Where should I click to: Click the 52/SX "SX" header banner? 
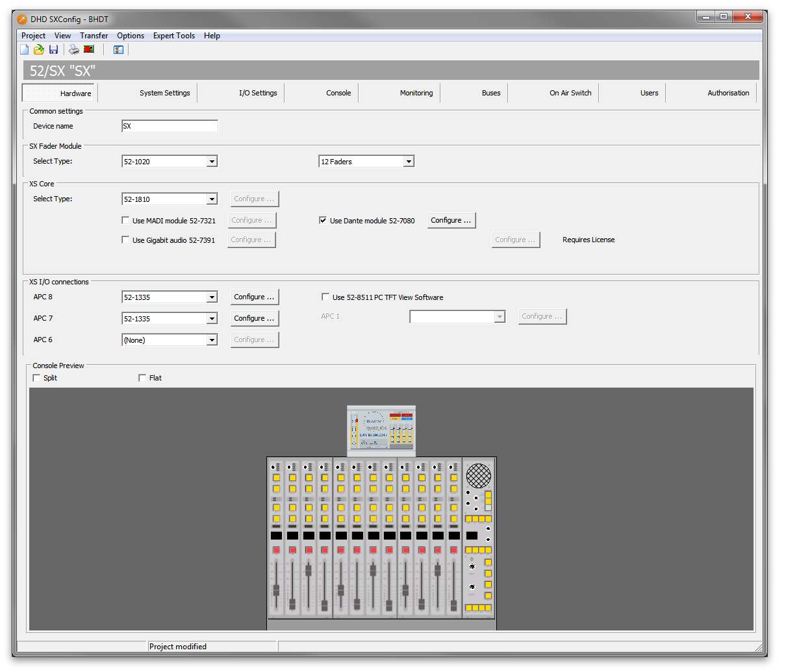point(391,70)
